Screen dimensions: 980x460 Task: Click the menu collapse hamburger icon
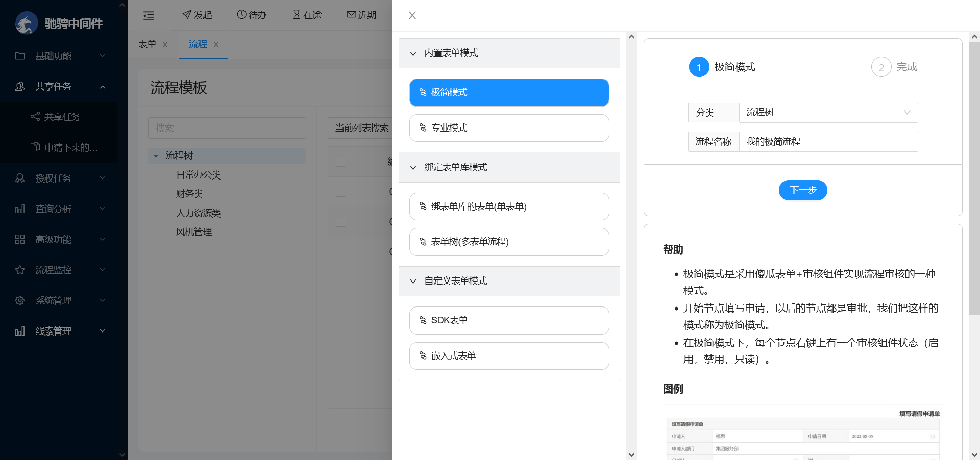(x=149, y=16)
